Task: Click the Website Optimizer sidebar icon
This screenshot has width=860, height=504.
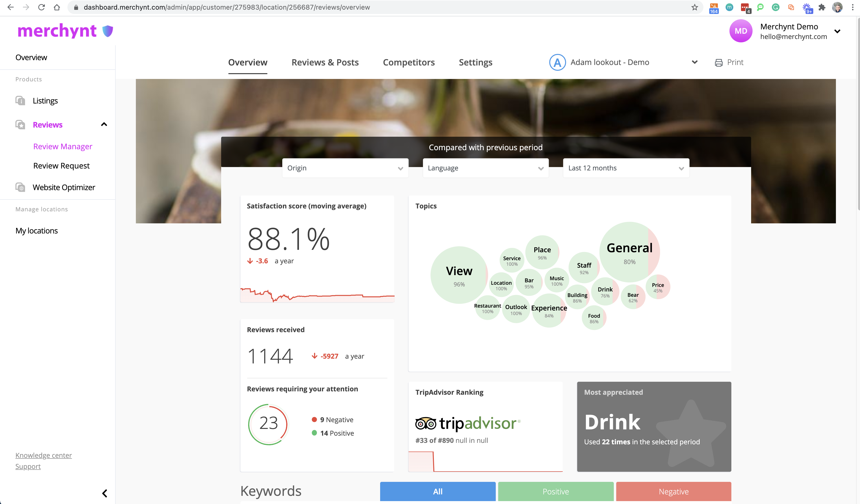Action: pos(20,187)
